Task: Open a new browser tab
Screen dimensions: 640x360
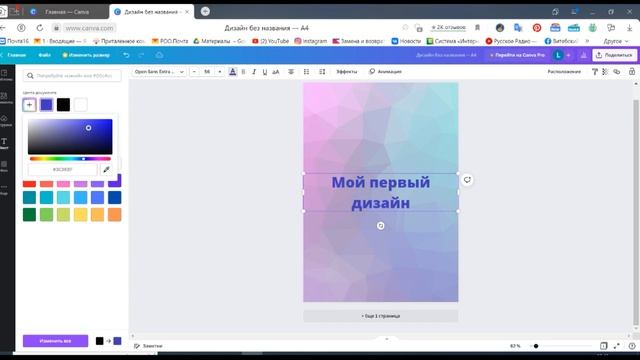Action: (x=205, y=11)
